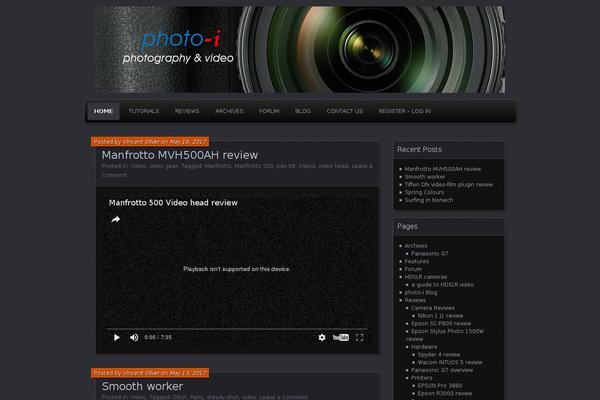Click the YouTube logo in the player
This screenshot has width=600, height=400.
340,338
